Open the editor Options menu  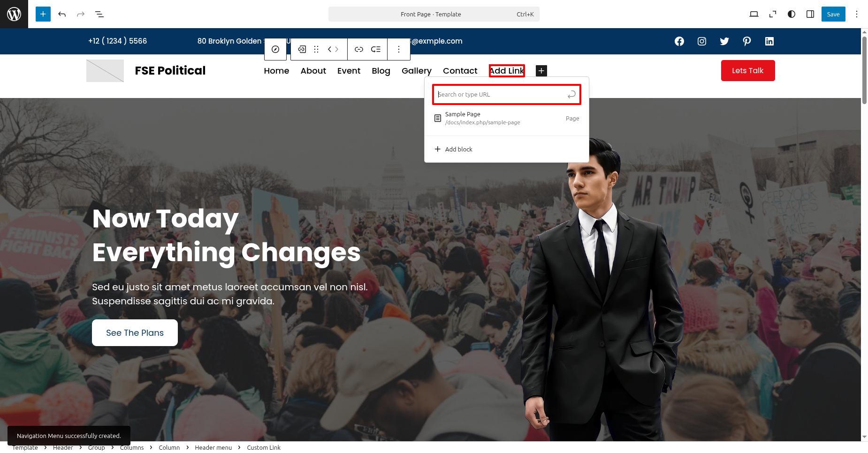pyautogui.click(x=857, y=14)
